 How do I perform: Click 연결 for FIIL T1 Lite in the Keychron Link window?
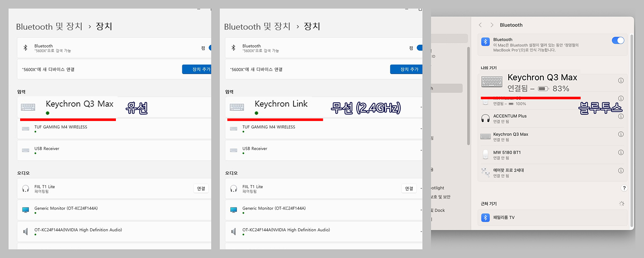(x=409, y=189)
